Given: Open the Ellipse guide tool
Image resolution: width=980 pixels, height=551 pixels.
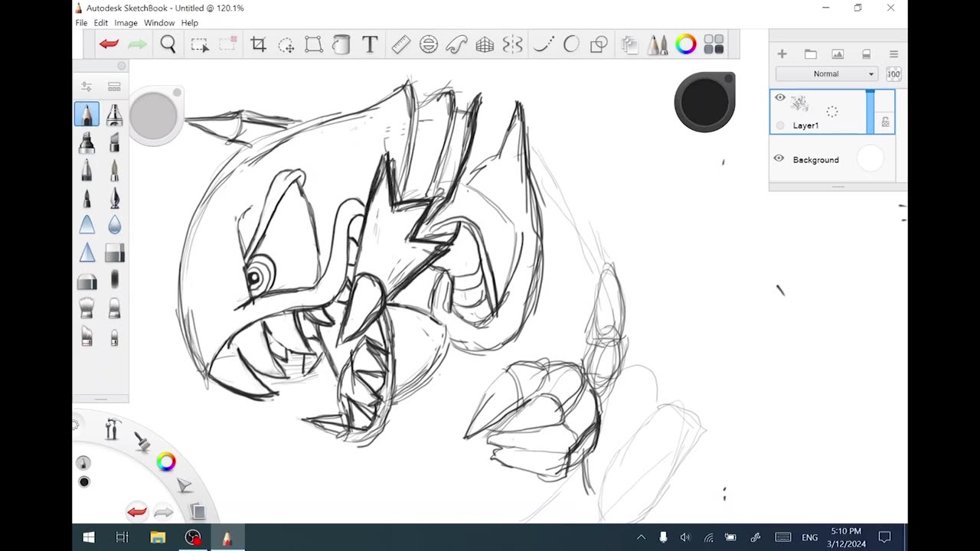Looking at the screenshot, I should [x=429, y=44].
